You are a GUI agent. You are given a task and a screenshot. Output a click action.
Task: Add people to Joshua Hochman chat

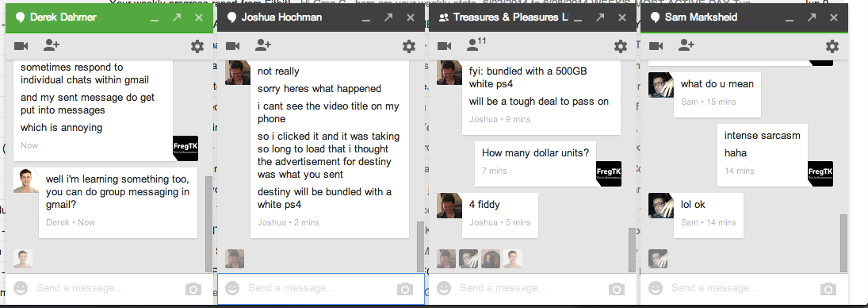pos(263,45)
